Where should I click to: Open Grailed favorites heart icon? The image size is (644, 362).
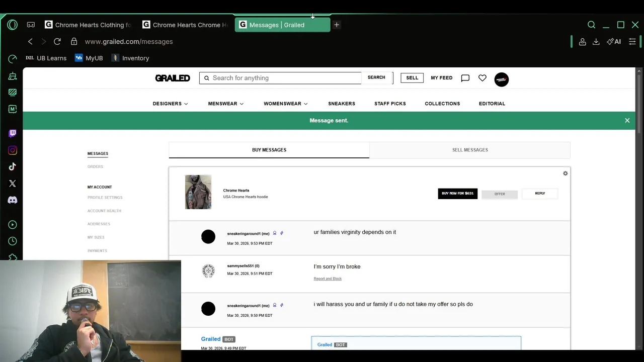click(482, 78)
